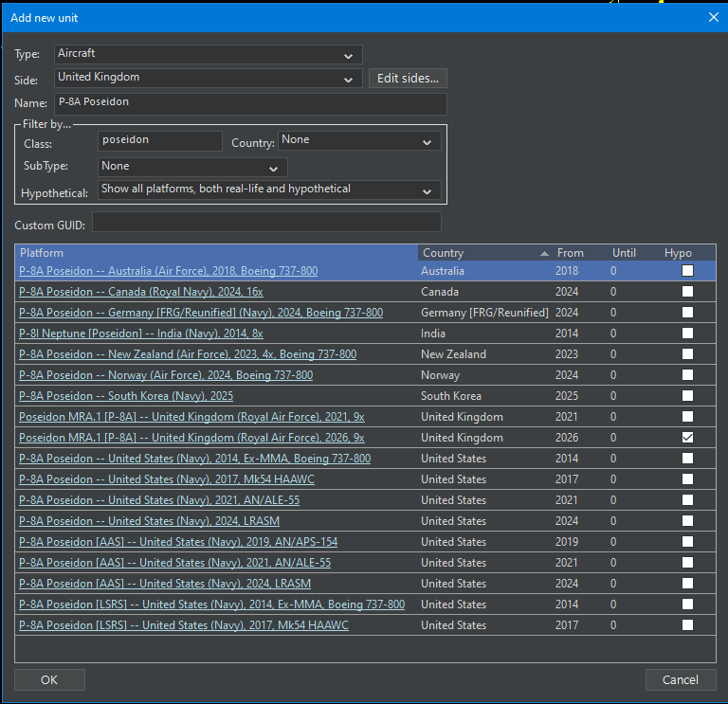Sort the list by Country column header
Image resolution: width=728 pixels, height=704 pixels.
(484, 253)
